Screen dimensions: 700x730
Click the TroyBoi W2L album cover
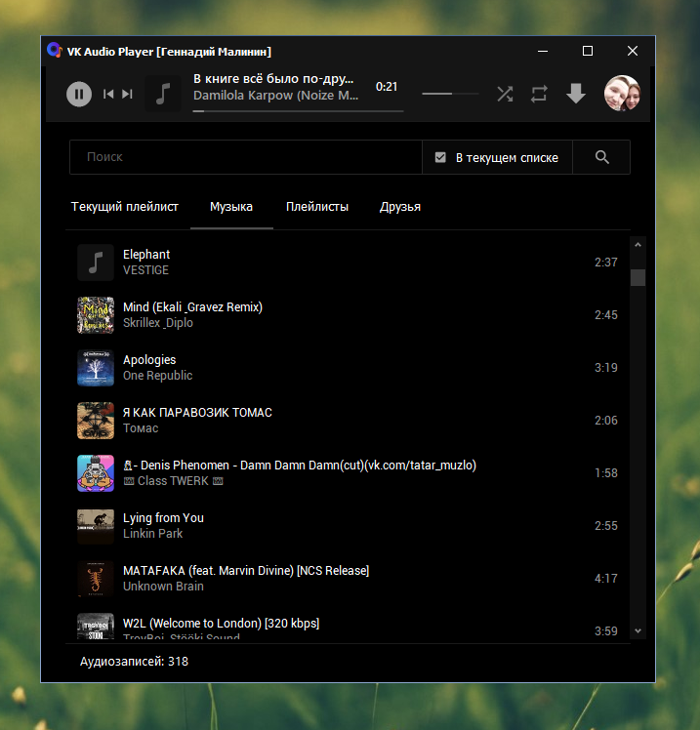(96, 627)
